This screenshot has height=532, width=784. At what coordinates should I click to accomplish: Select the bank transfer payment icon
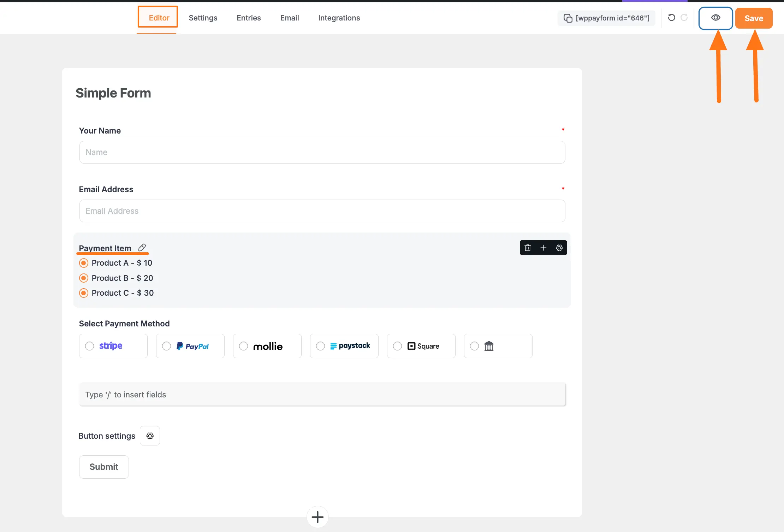[x=474, y=346]
